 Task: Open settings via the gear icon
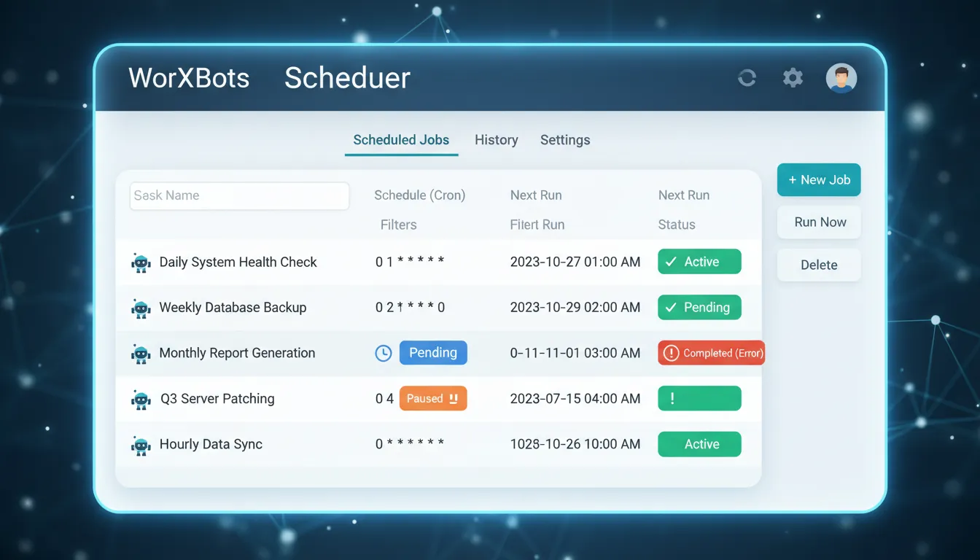pyautogui.click(x=793, y=77)
